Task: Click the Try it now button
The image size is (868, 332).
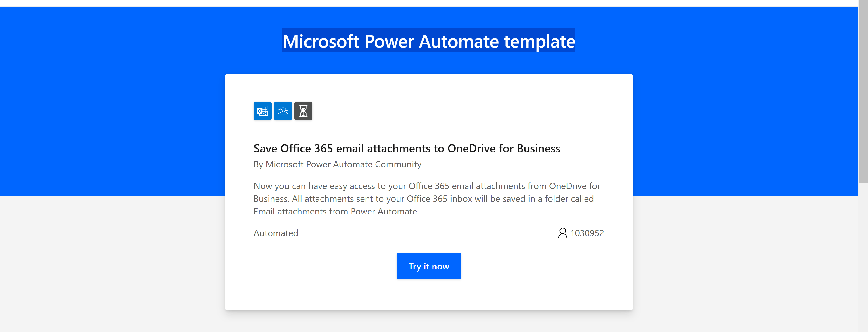Action: (429, 266)
